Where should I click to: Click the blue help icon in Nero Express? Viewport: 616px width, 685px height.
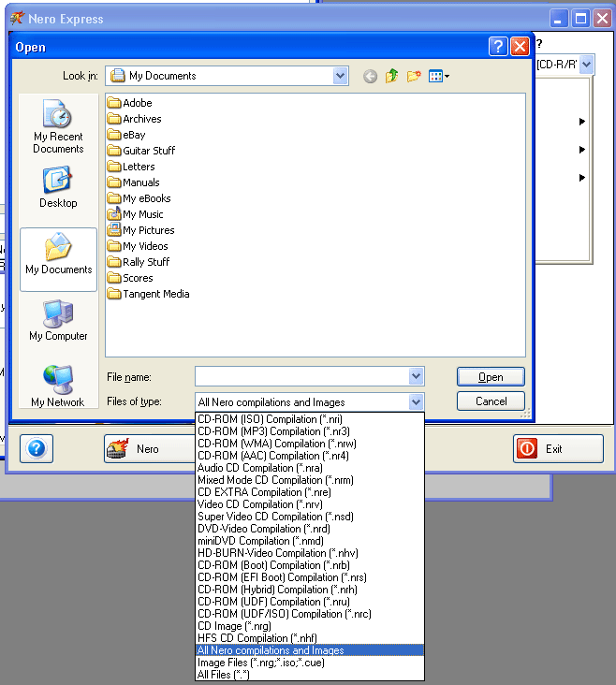coord(37,448)
